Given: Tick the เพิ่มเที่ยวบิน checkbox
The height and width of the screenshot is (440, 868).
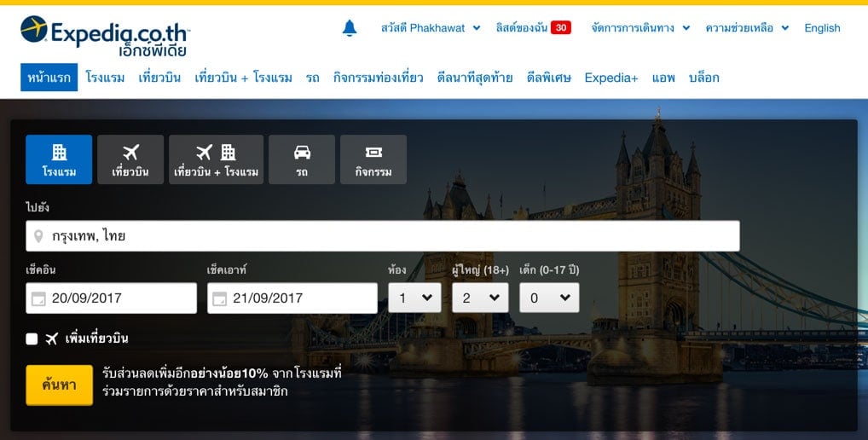Looking at the screenshot, I should pyautogui.click(x=32, y=339).
